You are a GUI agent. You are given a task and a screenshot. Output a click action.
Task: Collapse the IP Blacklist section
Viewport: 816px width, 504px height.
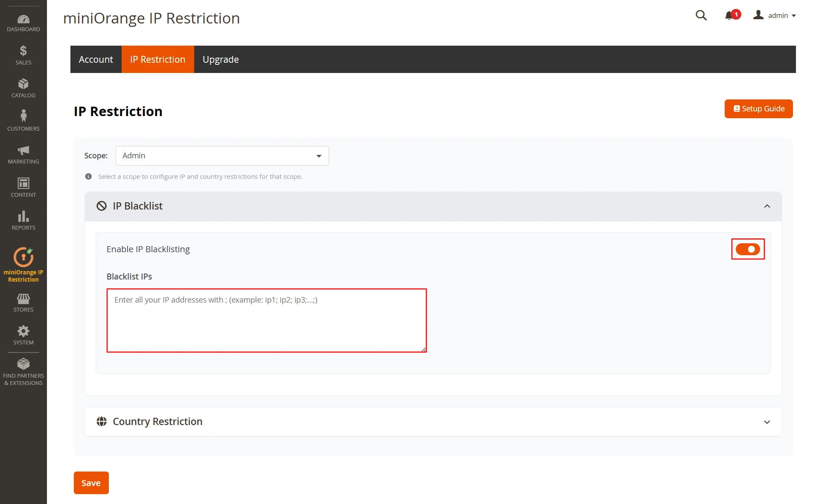click(767, 206)
